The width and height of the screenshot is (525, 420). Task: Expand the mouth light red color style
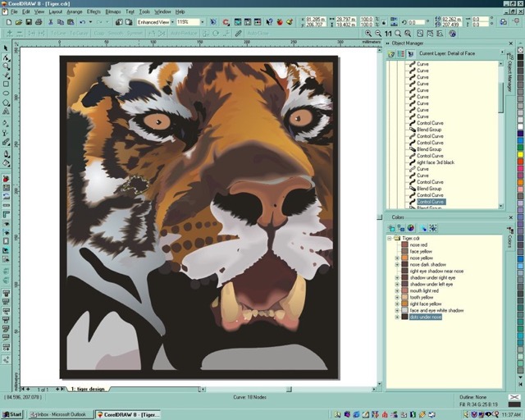(x=397, y=290)
